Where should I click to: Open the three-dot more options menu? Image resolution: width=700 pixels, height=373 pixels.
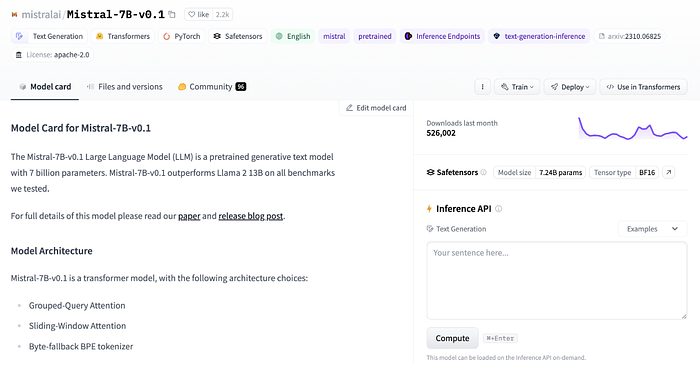tap(482, 87)
